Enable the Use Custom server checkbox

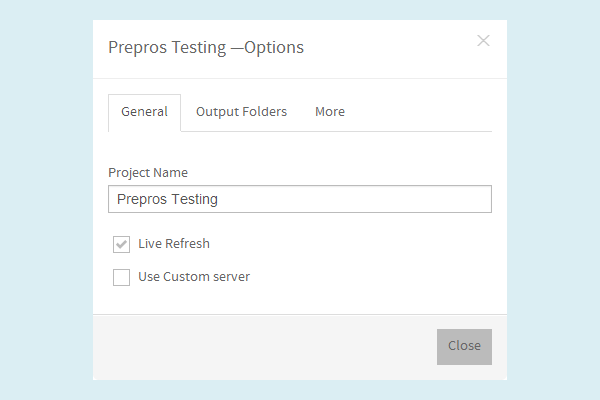pos(122,277)
